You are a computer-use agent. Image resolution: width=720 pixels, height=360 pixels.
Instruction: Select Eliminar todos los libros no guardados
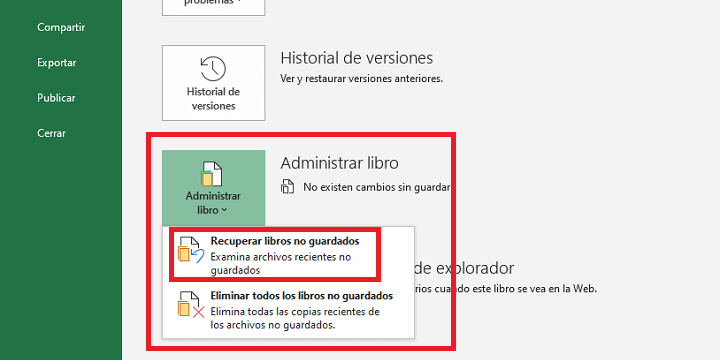pos(288,310)
